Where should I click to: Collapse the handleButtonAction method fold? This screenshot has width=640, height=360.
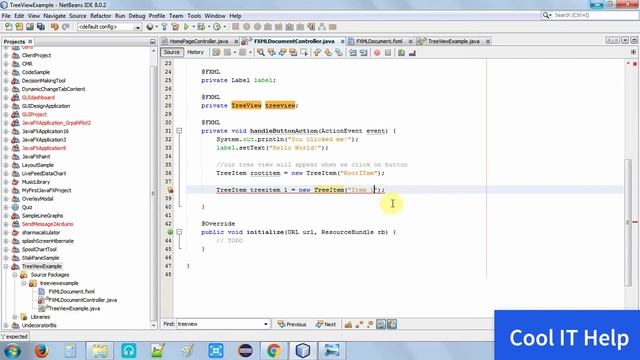pos(179,131)
